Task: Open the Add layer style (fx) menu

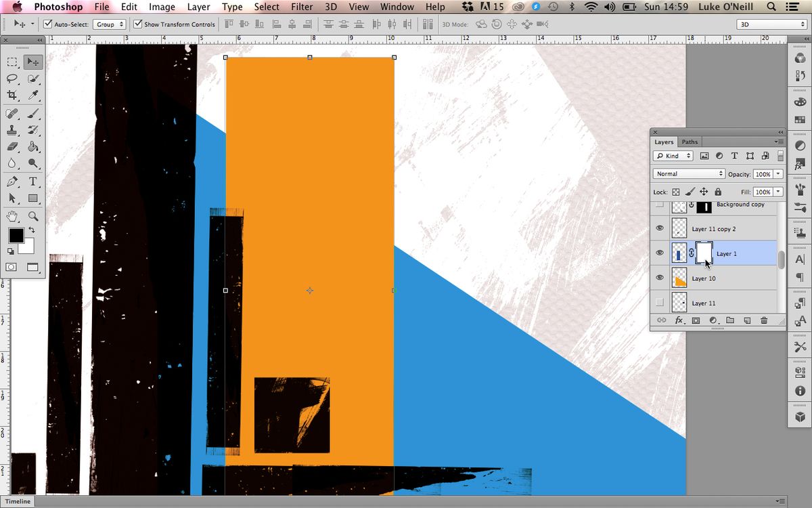Action: [x=679, y=320]
